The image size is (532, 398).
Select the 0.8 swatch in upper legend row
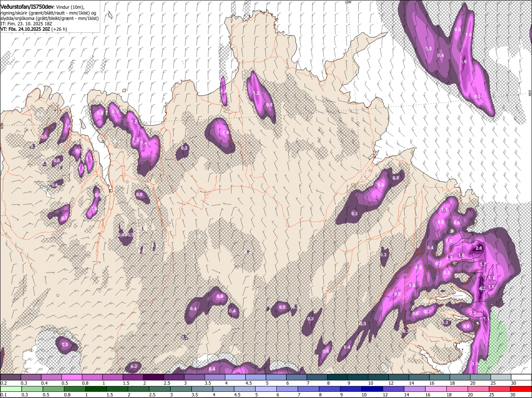click(92, 377)
